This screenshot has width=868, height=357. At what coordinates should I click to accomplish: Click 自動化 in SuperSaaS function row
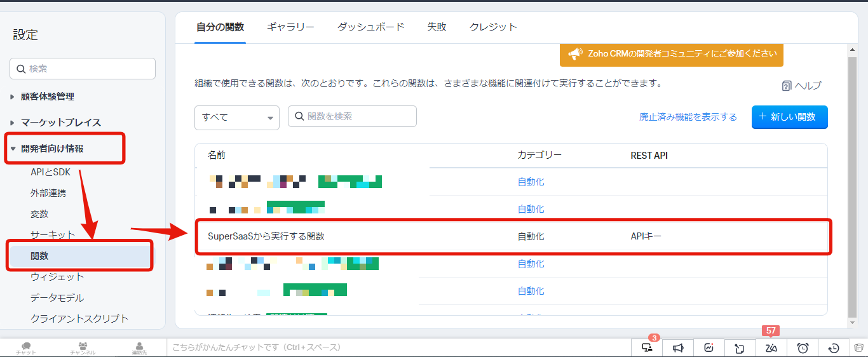(x=531, y=236)
